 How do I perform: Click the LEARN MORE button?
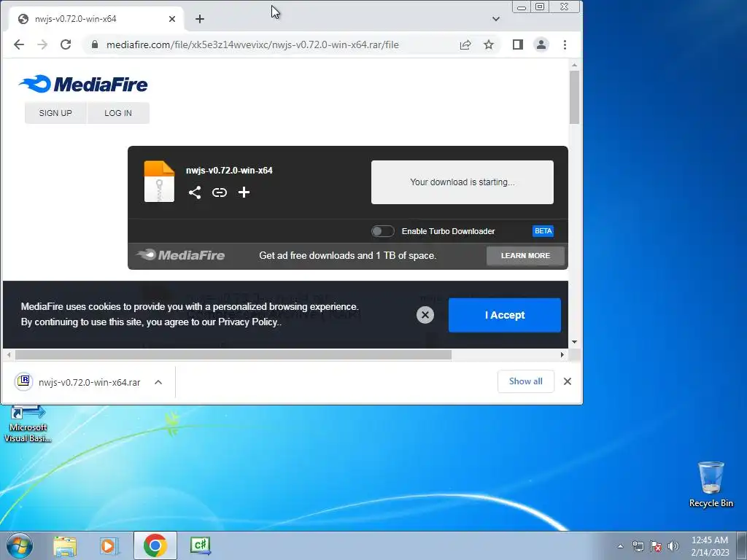tap(525, 256)
